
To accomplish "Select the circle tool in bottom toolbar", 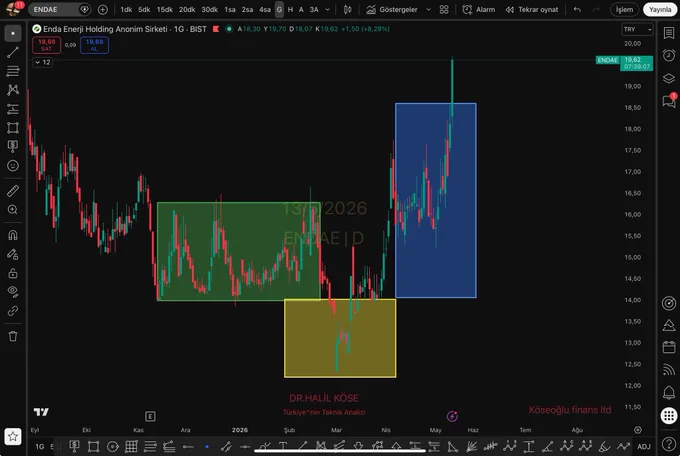I will [112, 446].
